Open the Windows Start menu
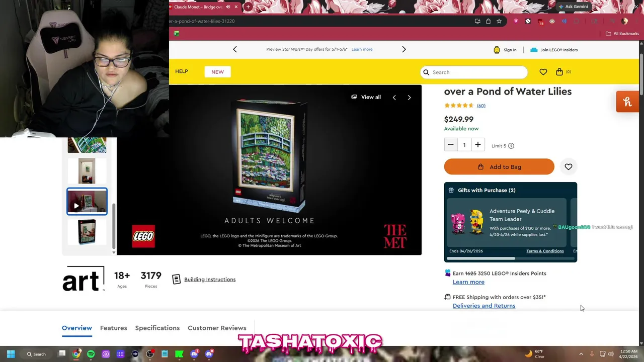644x362 pixels. (11, 354)
